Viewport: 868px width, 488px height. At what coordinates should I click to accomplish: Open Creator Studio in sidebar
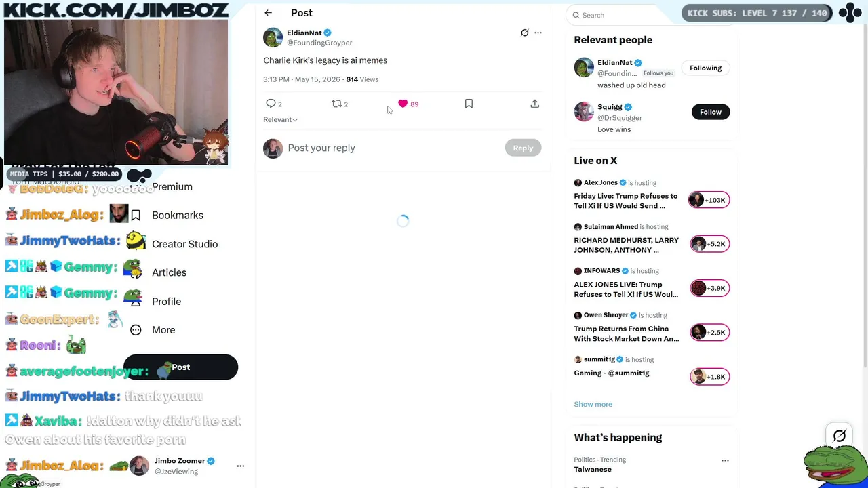point(184,244)
